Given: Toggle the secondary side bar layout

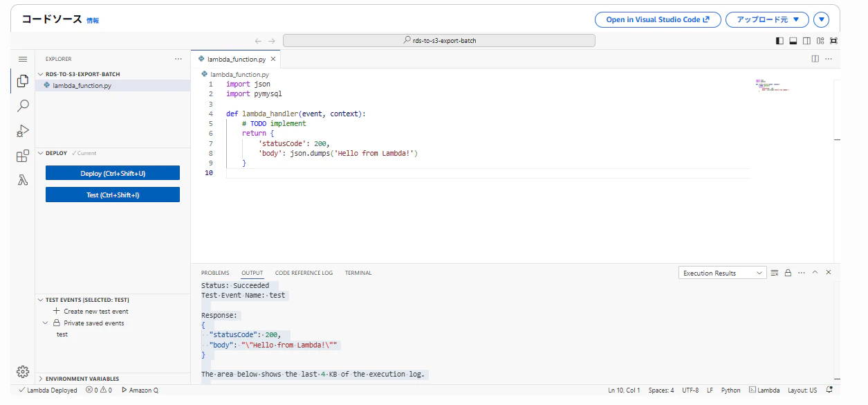Looking at the screenshot, I should (x=807, y=41).
